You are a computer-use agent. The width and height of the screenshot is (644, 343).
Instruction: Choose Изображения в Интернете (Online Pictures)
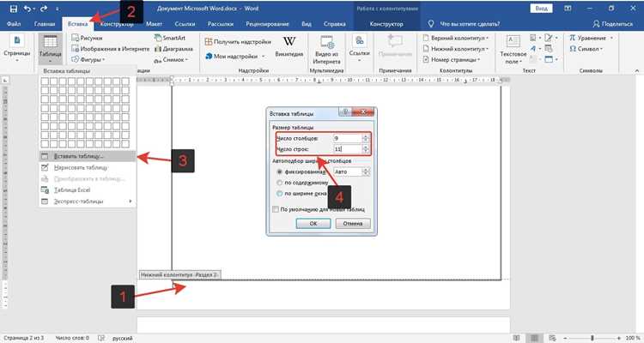point(111,49)
